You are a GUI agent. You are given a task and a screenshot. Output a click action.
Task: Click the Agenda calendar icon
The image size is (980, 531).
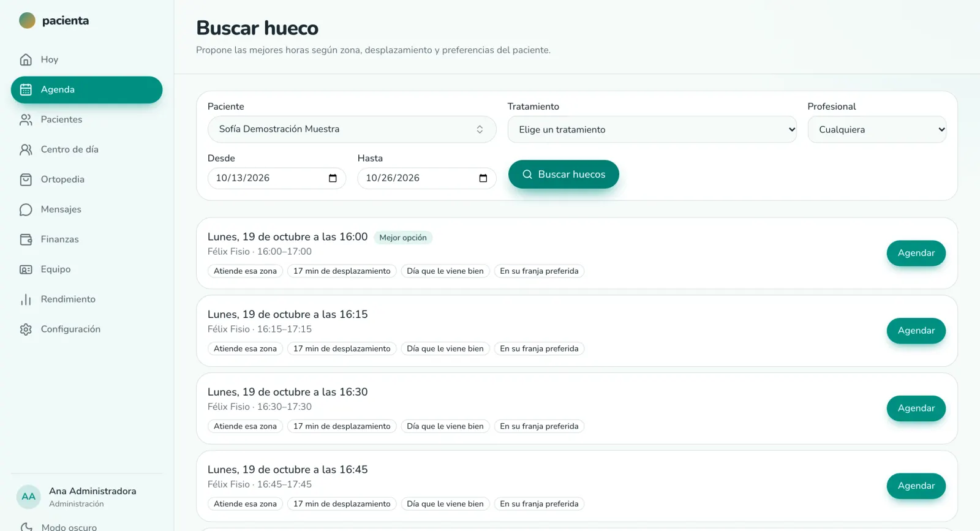point(26,89)
